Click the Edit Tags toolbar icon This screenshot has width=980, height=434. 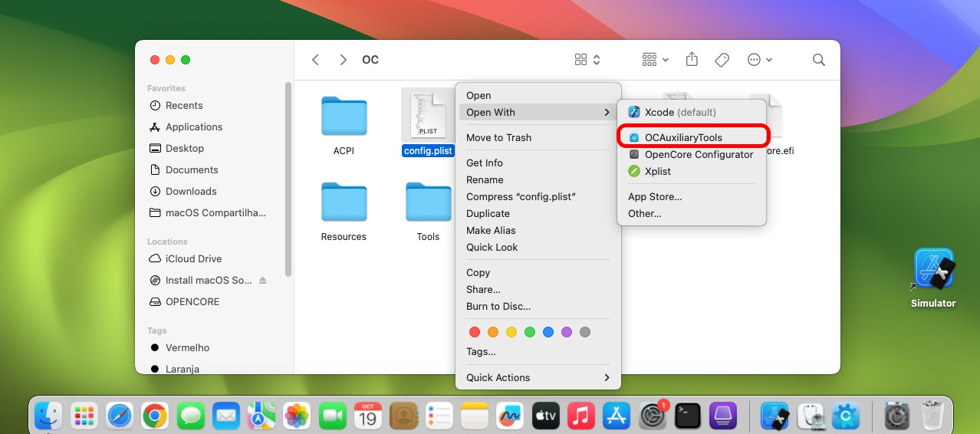pyautogui.click(x=722, y=60)
